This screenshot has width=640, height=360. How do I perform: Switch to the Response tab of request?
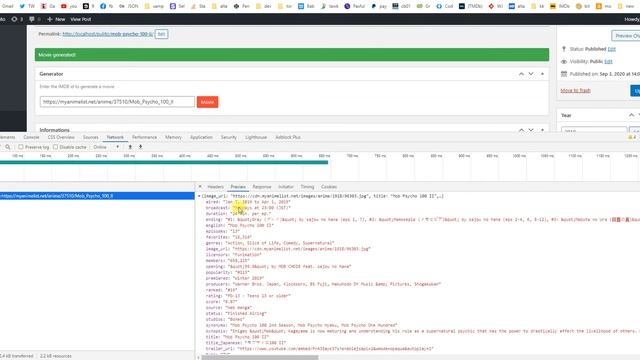262,187
